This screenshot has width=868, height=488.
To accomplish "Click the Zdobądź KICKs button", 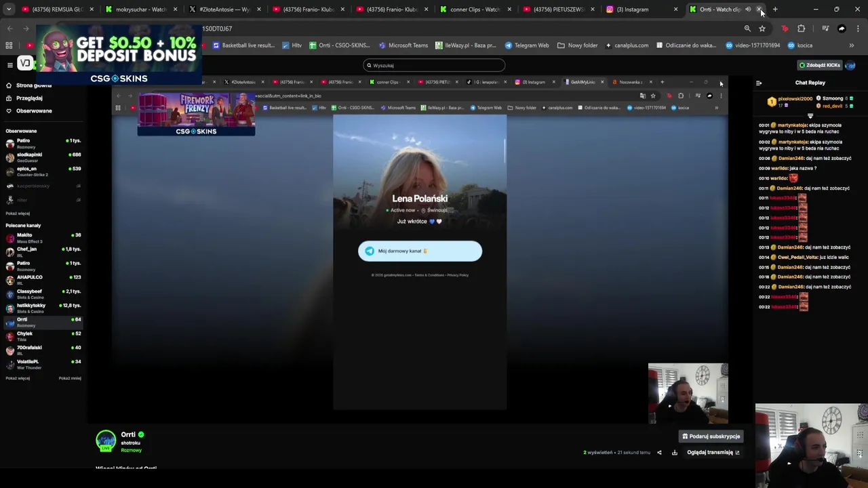I will click(x=820, y=65).
